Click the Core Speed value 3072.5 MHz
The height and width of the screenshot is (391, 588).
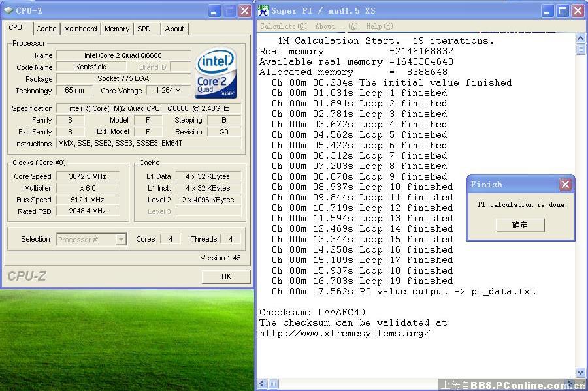click(x=88, y=176)
